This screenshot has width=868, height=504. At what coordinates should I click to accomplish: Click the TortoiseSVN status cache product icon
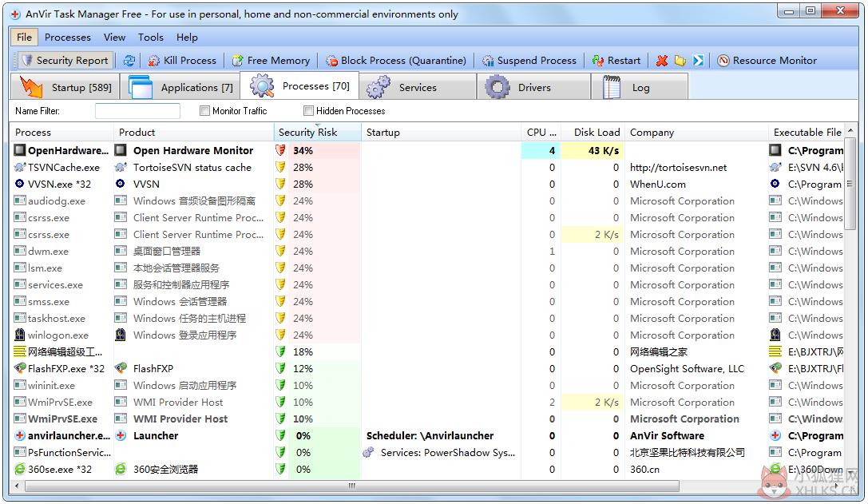pyautogui.click(x=121, y=167)
